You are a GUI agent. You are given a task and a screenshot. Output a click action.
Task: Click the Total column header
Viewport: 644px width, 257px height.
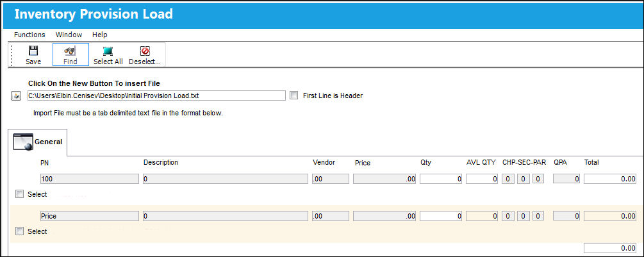pos(591,162)
